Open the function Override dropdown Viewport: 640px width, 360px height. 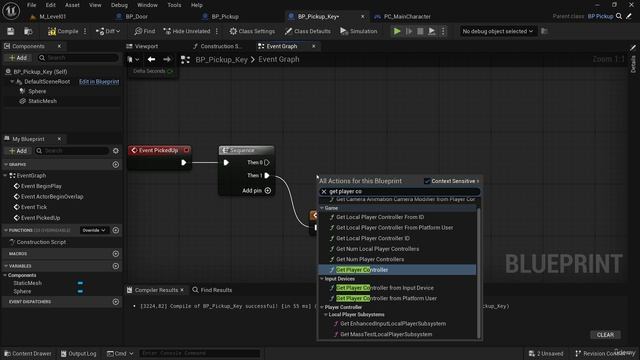(x=94, y=230)
